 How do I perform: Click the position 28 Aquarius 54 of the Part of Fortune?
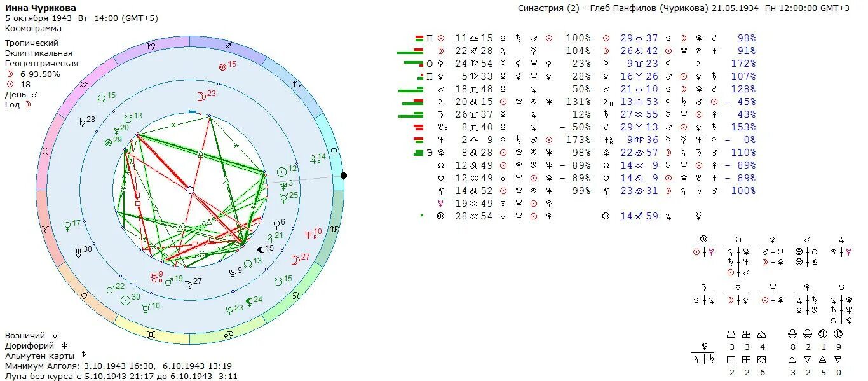tap(474, 216)
